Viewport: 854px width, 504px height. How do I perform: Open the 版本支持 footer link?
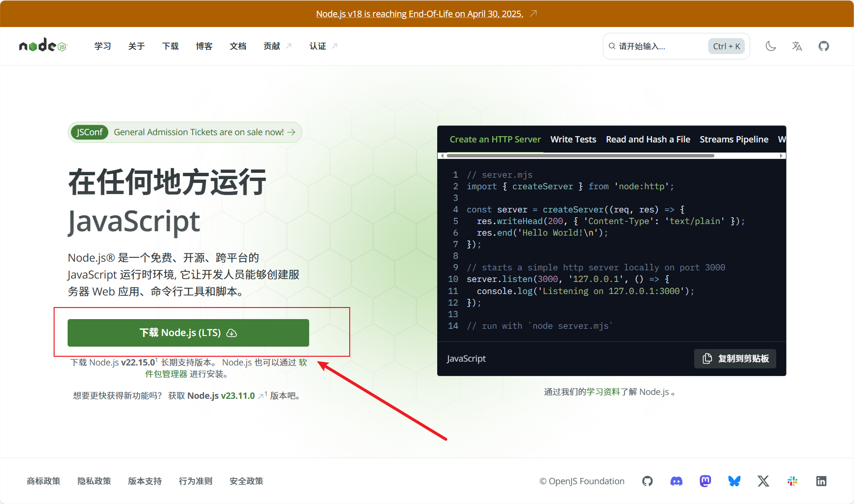145,481
